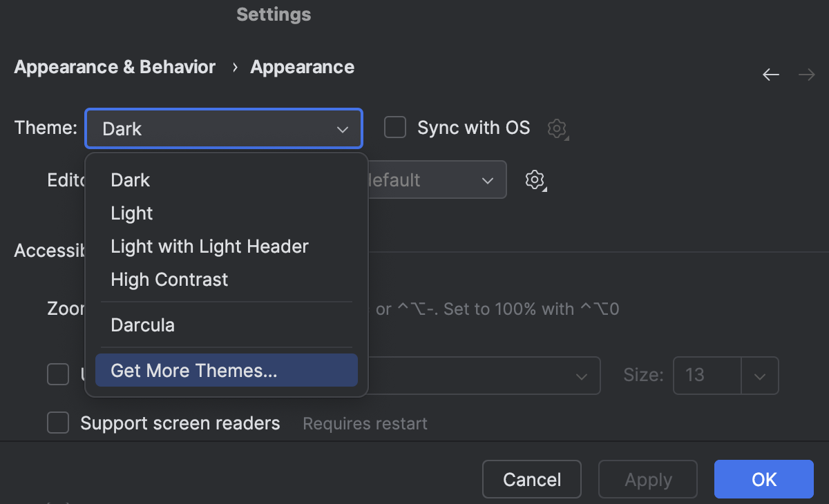This screenshot has width=829, height=504.
Task: Select the Light theme option
Action: pos(131,213)
